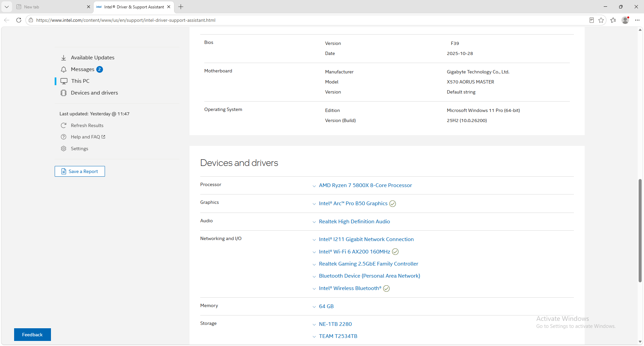Click the Devices and drivers chip icon
The height and width of the screenshot is (346, 644).
coord(64,93)
